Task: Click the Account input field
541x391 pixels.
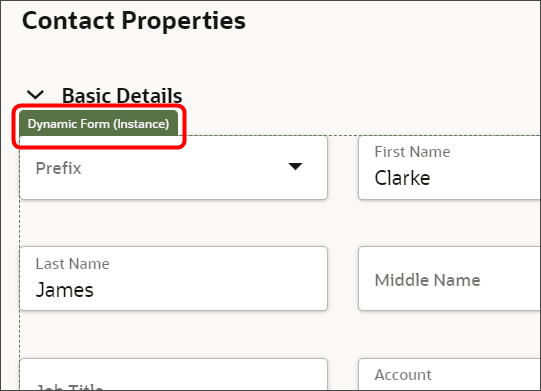Action: tap(450, 375)
